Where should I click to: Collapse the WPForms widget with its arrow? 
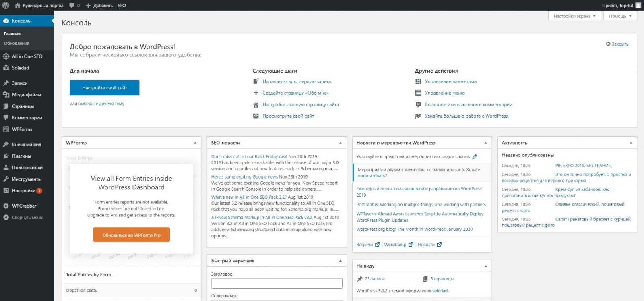195,143
